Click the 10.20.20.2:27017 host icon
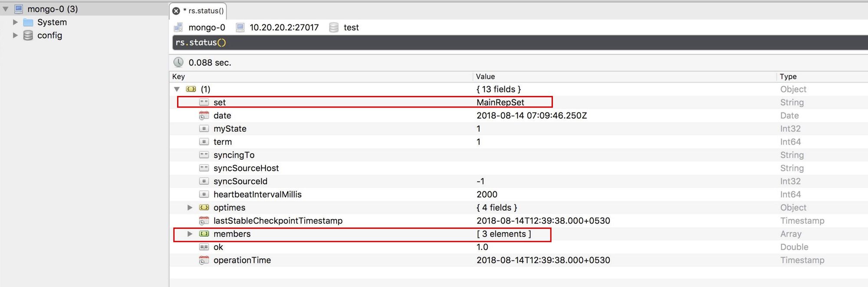Image resolution: width=868 pixels, height=287 pixels. point(240,27)
